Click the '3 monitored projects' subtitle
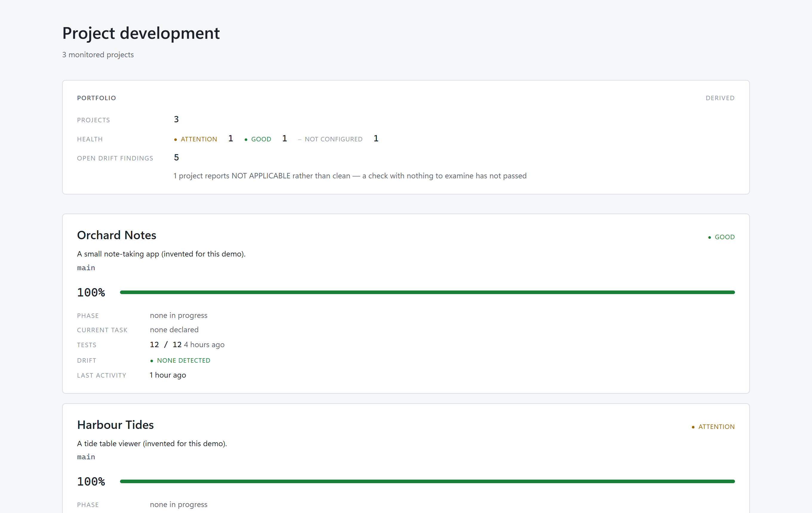Viewport: 812px width, 513px height. (x=98, y=55)
